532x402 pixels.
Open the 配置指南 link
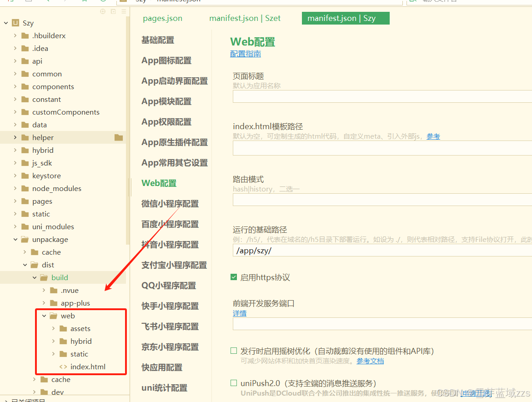coord(246,54)
